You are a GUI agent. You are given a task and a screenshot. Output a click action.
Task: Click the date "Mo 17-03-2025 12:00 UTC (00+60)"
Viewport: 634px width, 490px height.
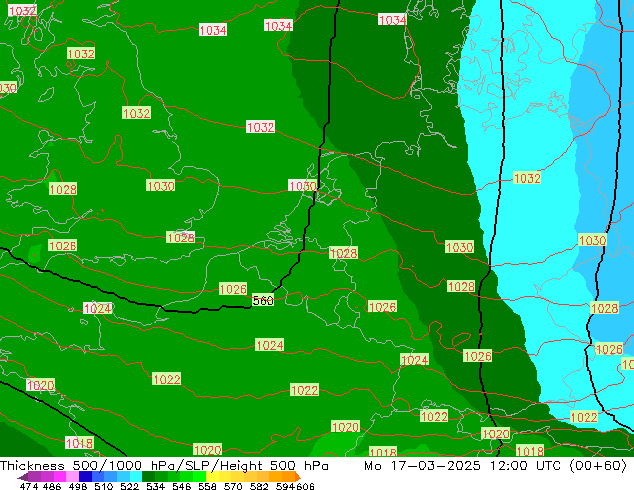495,466
